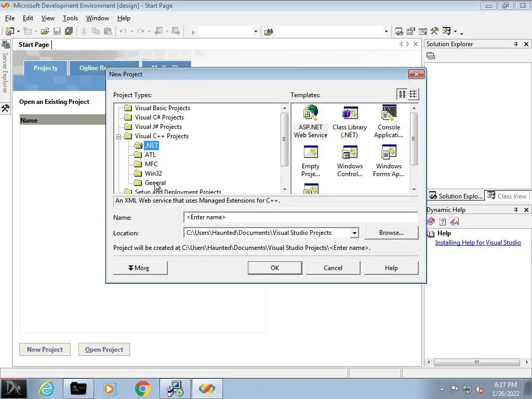
Task: Open the Toolbox hammer-and-wrench toolbar icon
Action: pos(435,31)
